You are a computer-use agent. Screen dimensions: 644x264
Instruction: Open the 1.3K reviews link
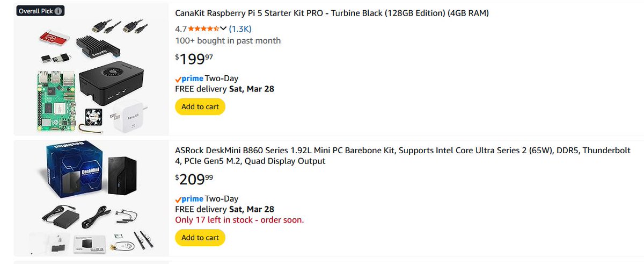coord(240,28)
